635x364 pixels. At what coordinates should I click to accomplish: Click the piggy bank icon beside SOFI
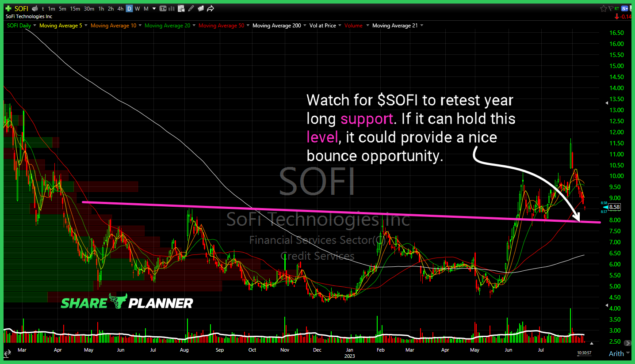pos(35,8)
